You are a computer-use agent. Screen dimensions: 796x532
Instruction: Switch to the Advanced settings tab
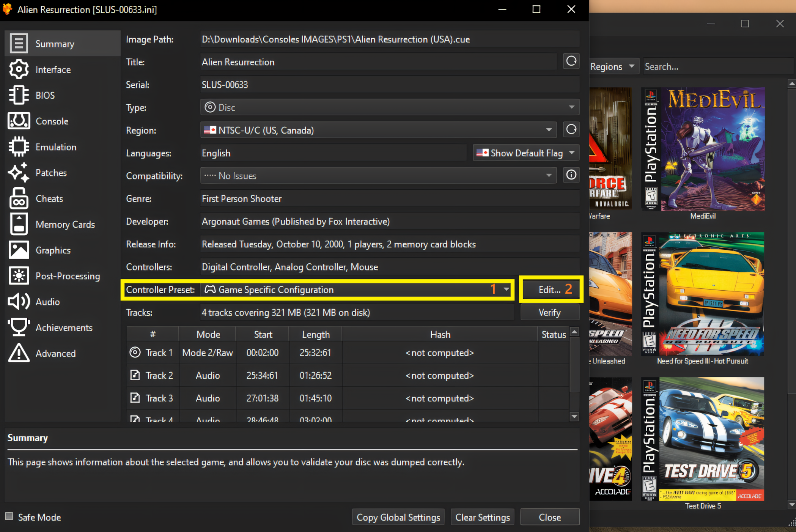(55, 353)
